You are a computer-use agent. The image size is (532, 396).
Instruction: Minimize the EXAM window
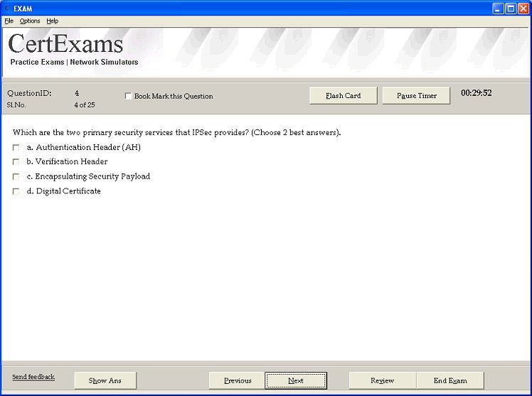pyautogui.click(x=498, y=8)
